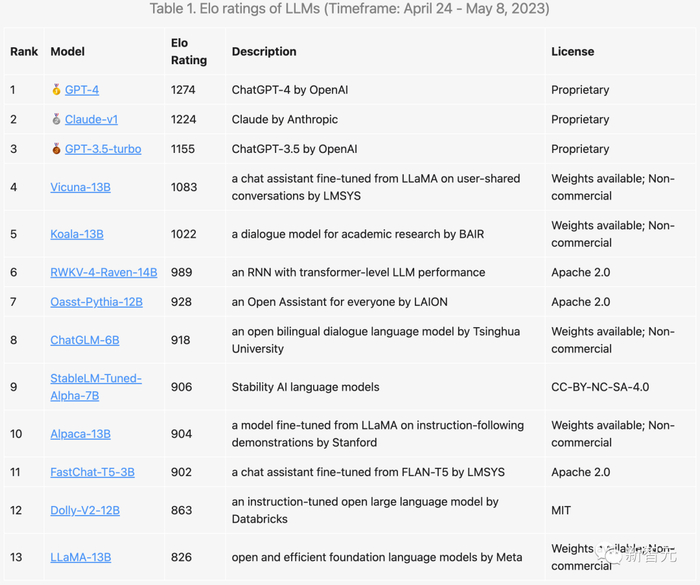700x585 pixels.
Task: Select the License column header
Action: [572, 52]
